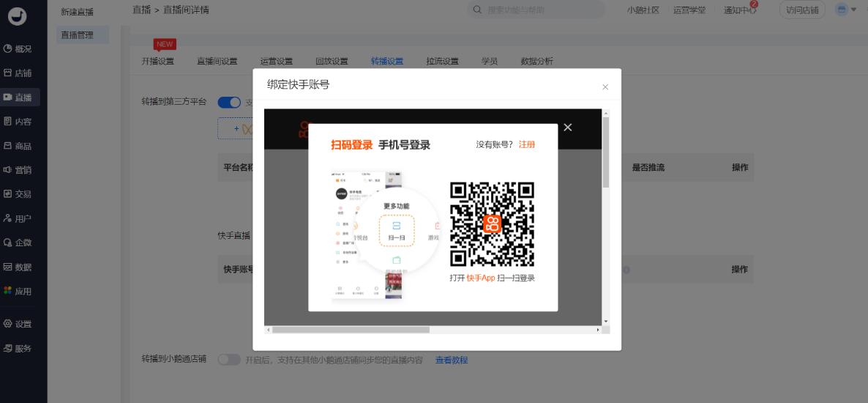The width and height of the screenshot is (868, 403).
Task: Open 通知中心 notifications
Action: pos(740,10)
